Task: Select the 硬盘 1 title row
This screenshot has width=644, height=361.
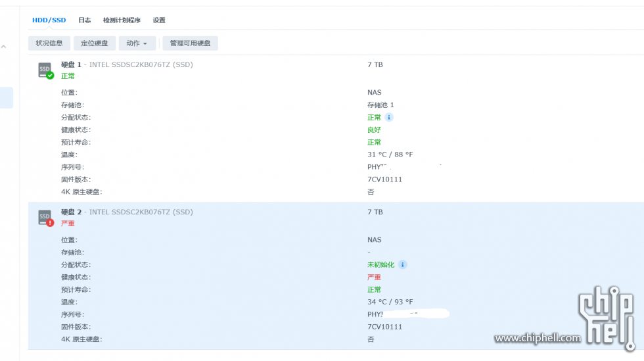Action: [127, 64]
